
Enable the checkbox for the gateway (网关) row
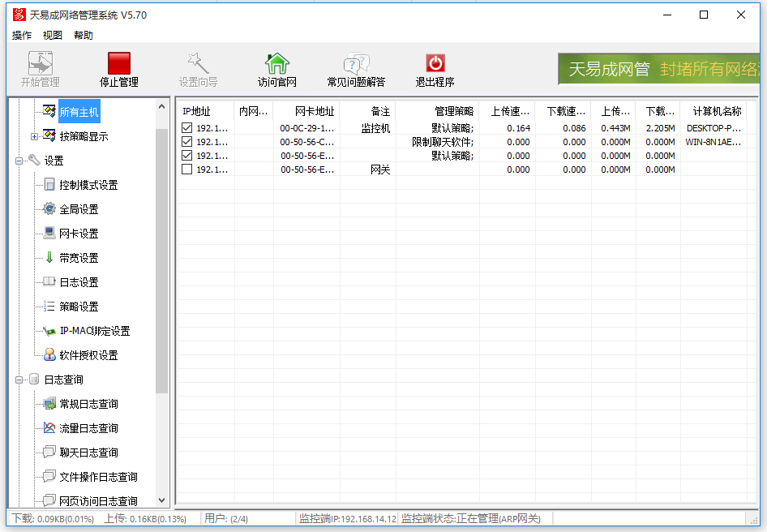point(187,169)
